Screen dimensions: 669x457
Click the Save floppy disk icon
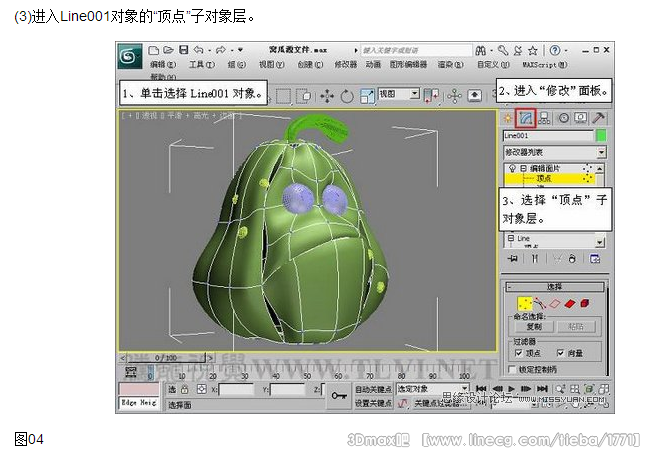[183, 50]
